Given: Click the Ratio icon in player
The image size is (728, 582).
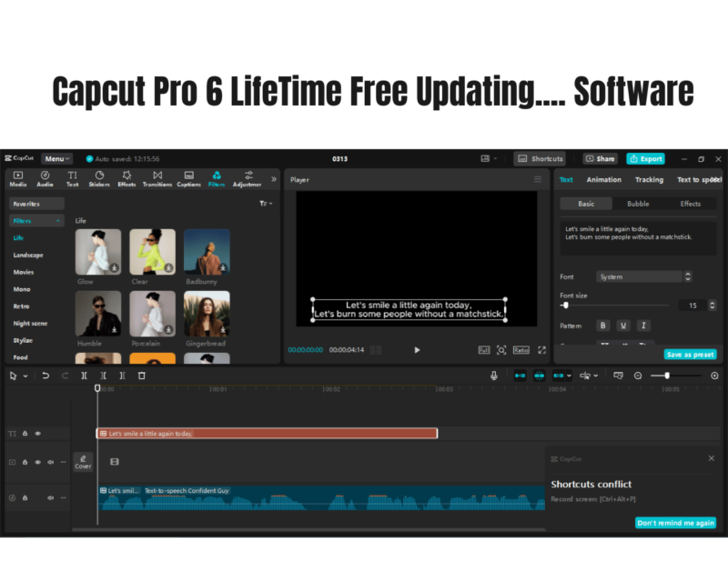Looking at the screenshot, I should (x=521, y=350).
